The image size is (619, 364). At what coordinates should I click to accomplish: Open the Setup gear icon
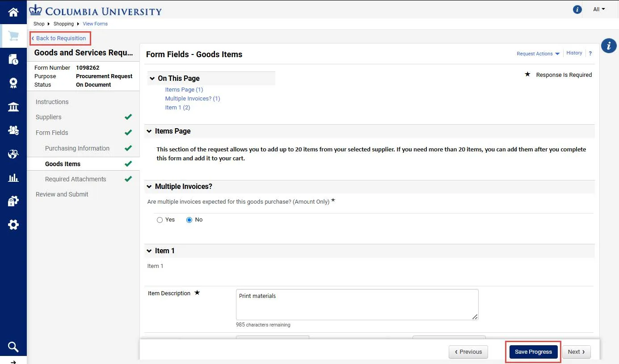click(13, 225)
